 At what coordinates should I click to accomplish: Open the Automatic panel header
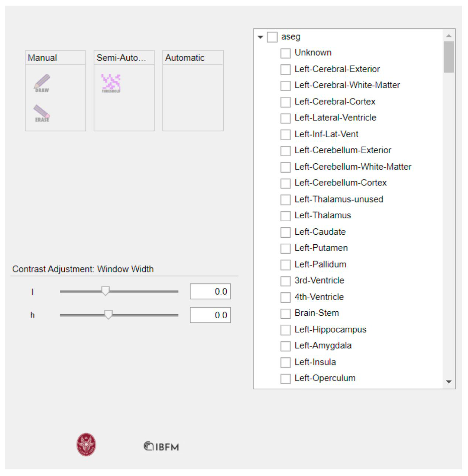193,58
